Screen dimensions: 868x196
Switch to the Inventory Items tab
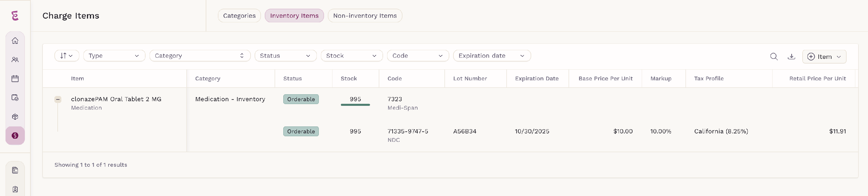click(x=294, y=16)
